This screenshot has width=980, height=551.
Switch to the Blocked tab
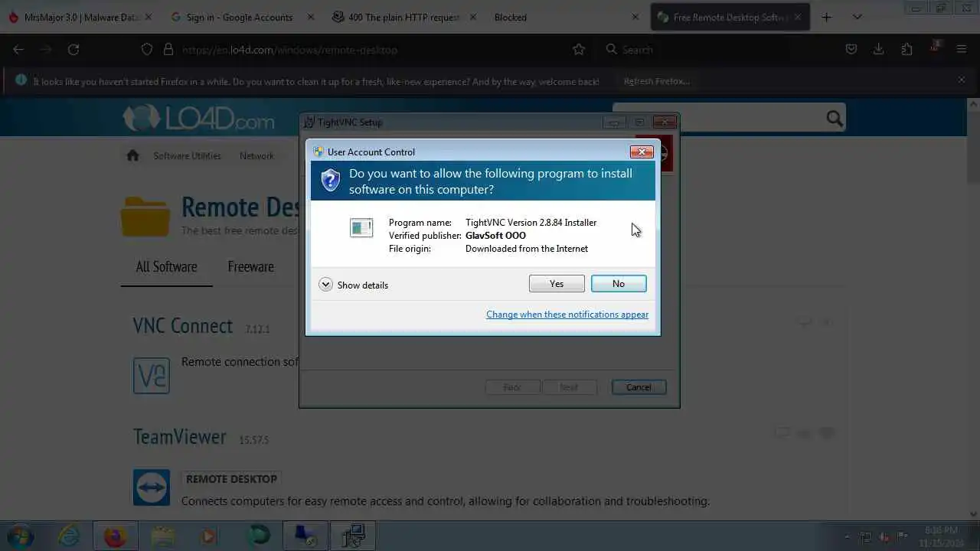tap(567, 17)
